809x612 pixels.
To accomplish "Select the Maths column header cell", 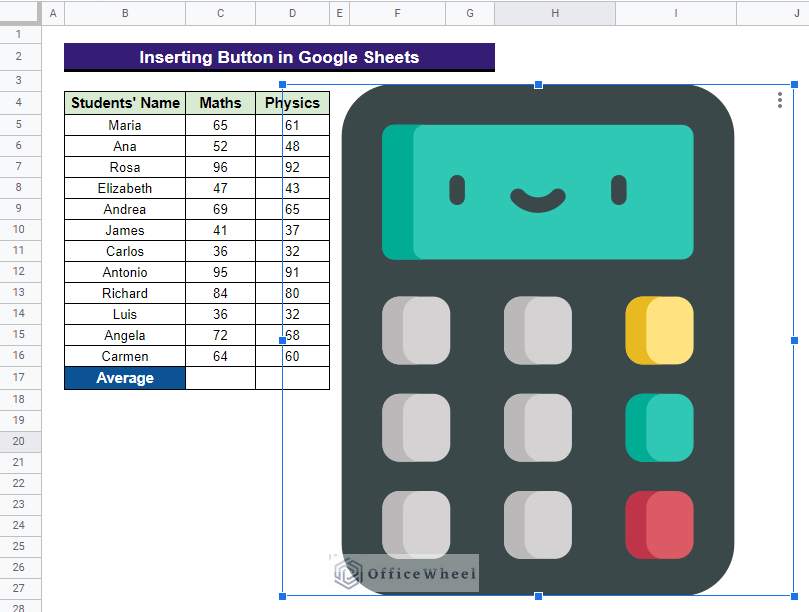I will pyautogui.click(x=220, y=103).
